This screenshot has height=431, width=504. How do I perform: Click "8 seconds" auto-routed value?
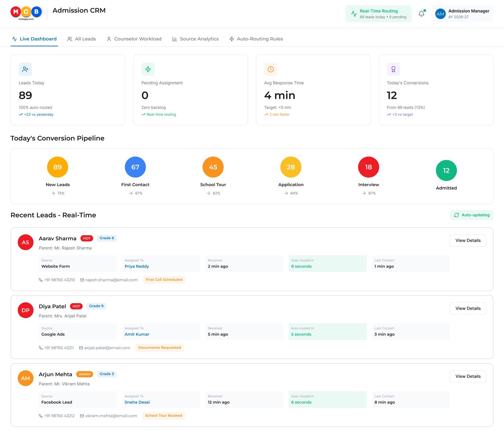coord(301,266)
